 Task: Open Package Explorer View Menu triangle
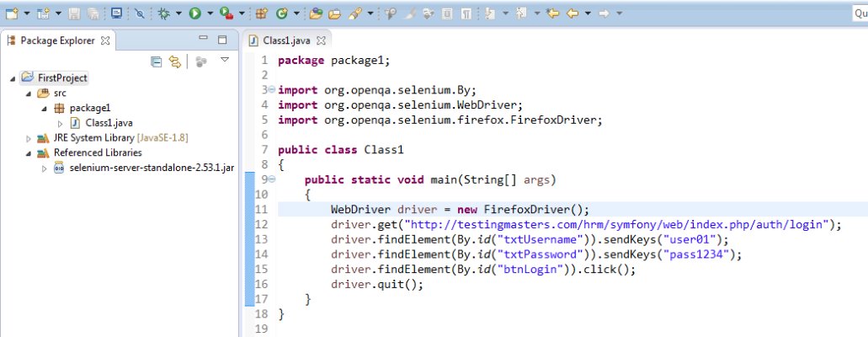(225, 60)
